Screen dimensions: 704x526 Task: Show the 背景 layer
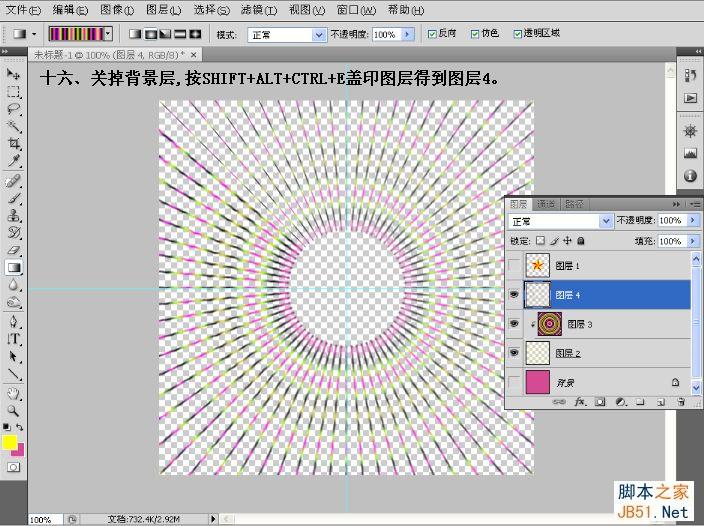pos(514,382)
